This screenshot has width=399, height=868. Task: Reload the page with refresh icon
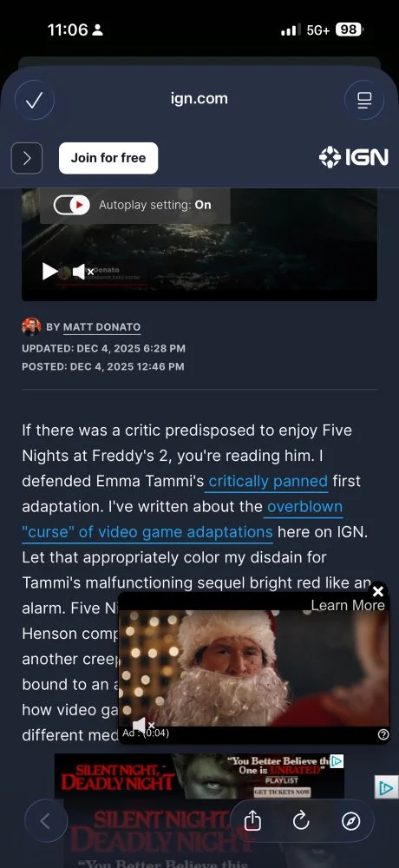[301, 821]
